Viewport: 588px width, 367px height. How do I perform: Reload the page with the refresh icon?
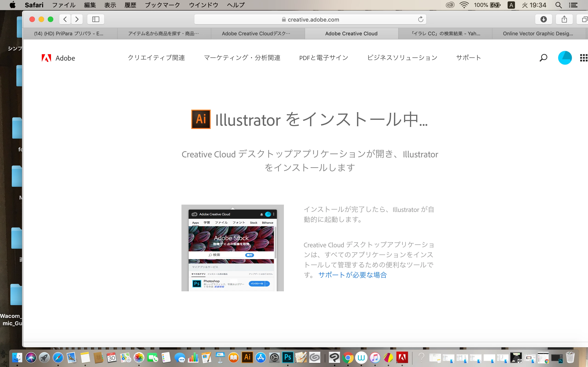[421, 19]
